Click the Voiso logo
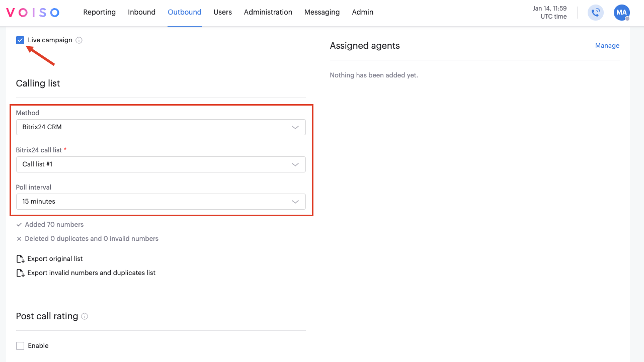This screenshot has width=644, height=362. click(32, 12)
